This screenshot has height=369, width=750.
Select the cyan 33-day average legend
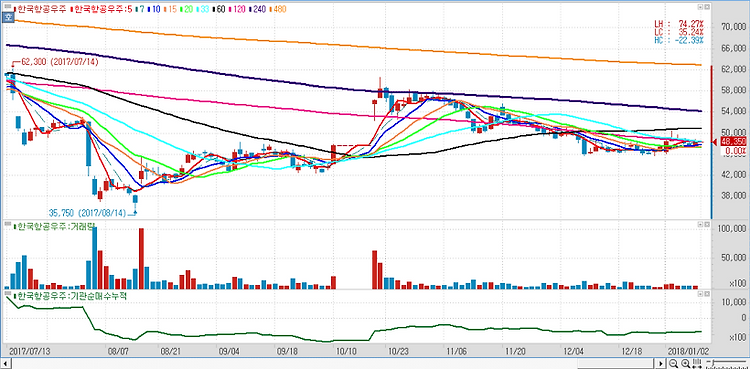pyautogui.click(x=203, y=9)
